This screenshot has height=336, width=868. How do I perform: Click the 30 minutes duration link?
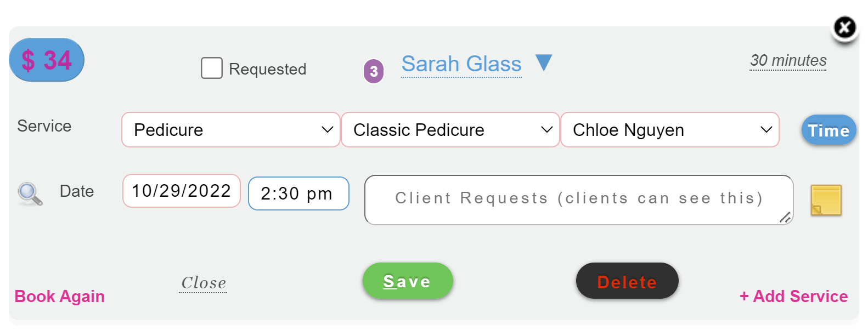coord(788,60)
